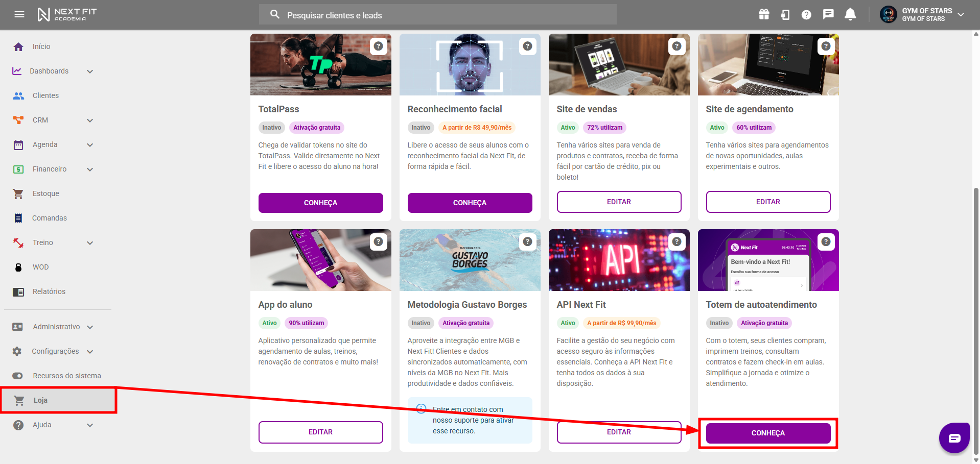Click the page vertical scrollbar
This screenshot has height=464, width=980.
976,321
